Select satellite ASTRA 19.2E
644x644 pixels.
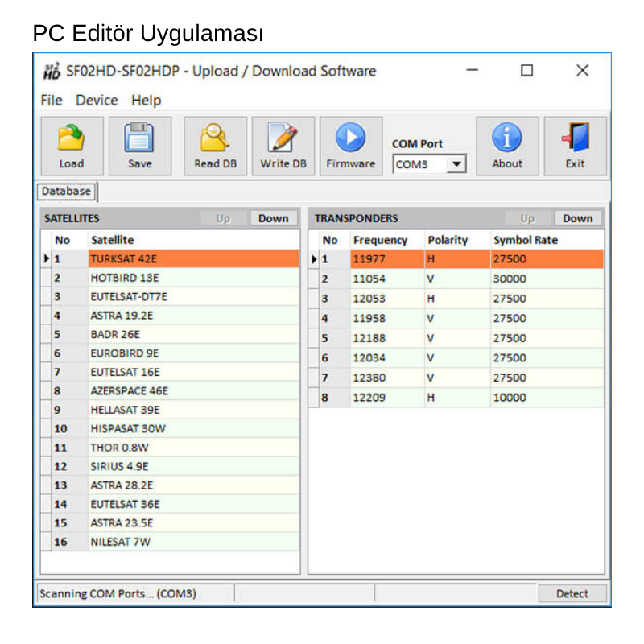tap(194, 316)
